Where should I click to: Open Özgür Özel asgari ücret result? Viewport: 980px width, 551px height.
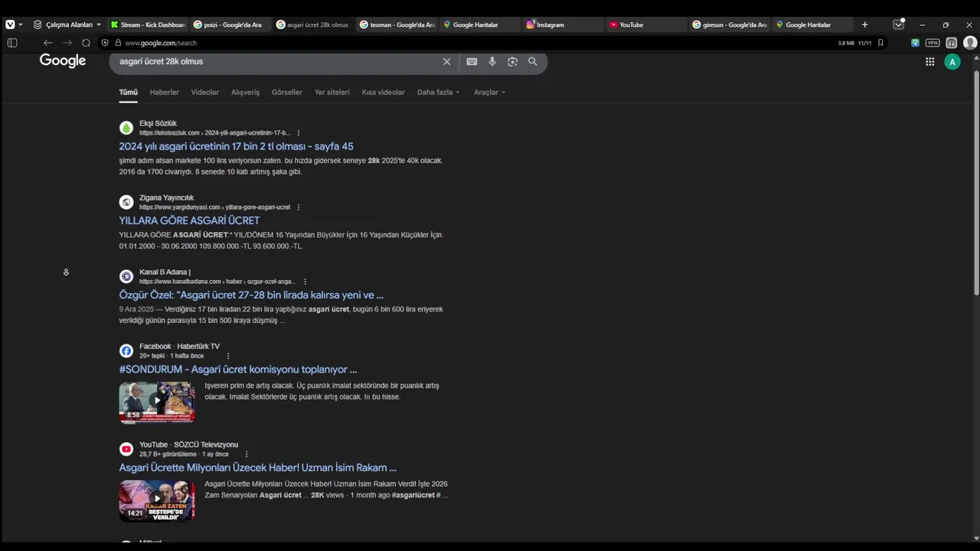point(251,295)
